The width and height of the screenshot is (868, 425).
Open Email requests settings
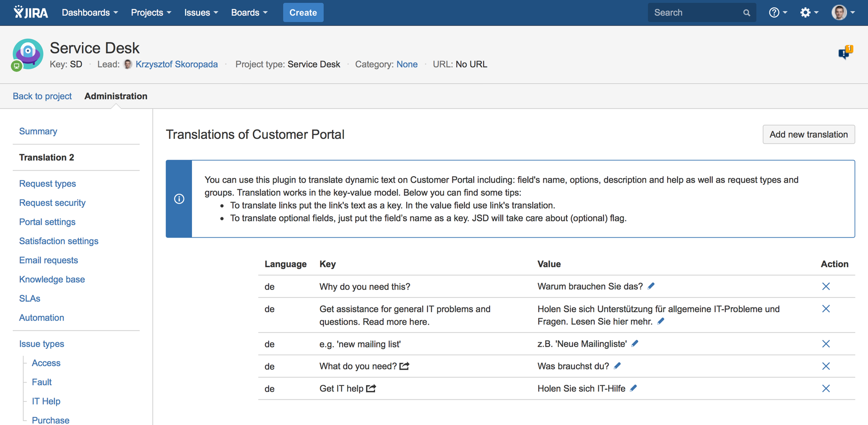click(49, 260)
